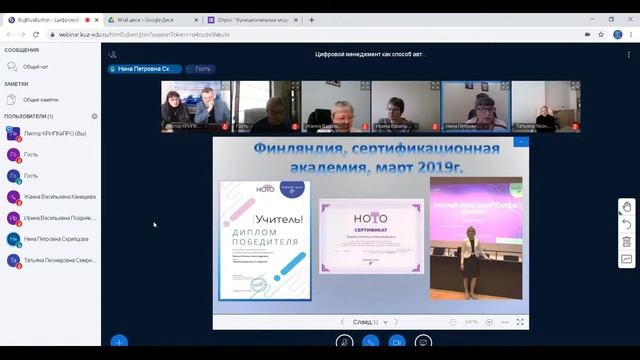
Task: Open the camera permission icon in address bar
Action: tap(587, 35)
